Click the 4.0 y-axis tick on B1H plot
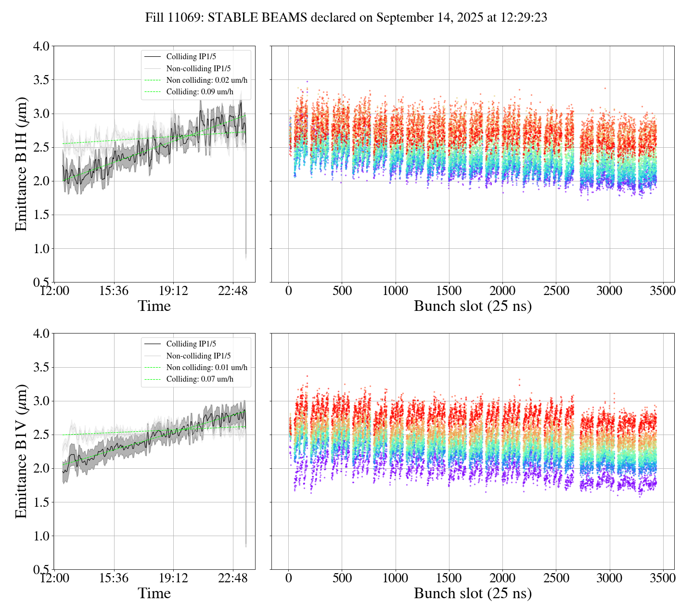693x616 pixels. click(41, 47)
